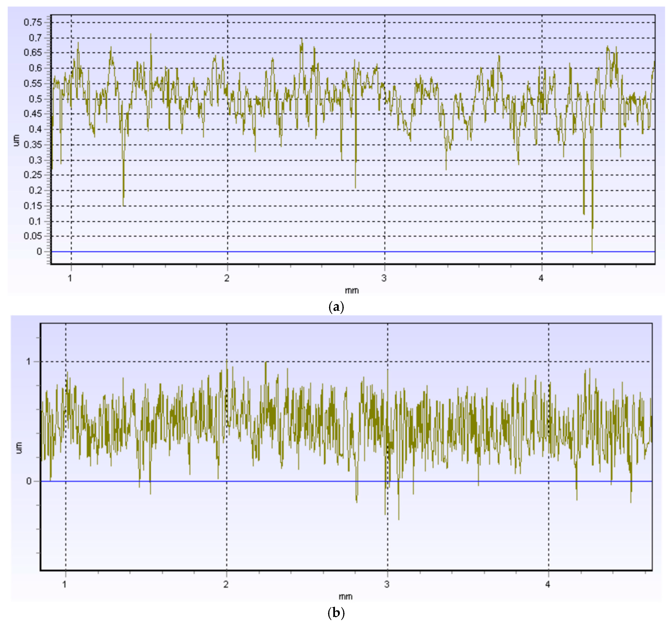Click the lowest valley just past 3 mm in chart (b)
Screen dimensions: 672x624
click(x=399, y=519)
